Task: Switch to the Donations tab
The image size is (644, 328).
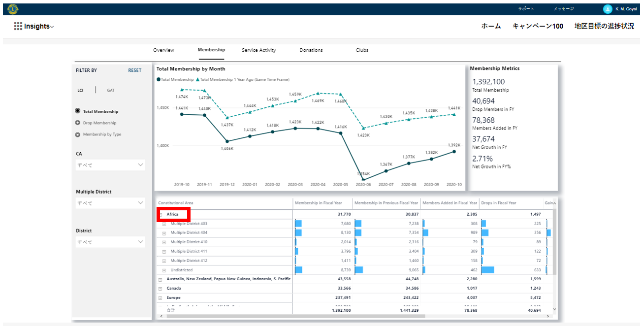Action: click(311, 50)
